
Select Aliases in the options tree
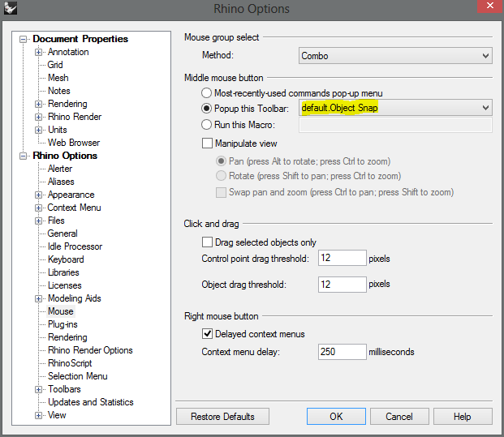pyautogui.click(x=61, y=182)
